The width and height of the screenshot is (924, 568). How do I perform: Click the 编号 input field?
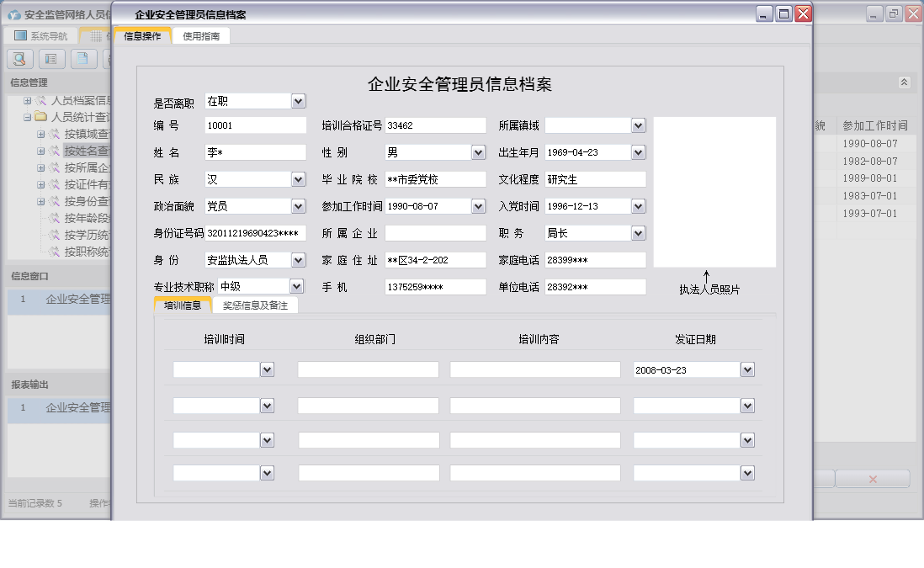(x=257, y=125)
